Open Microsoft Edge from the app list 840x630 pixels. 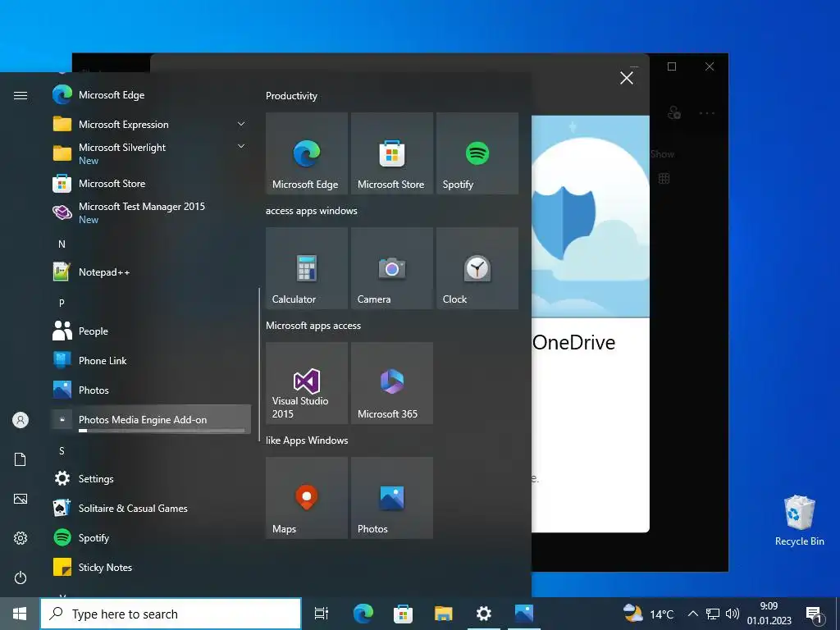[150, 95]
